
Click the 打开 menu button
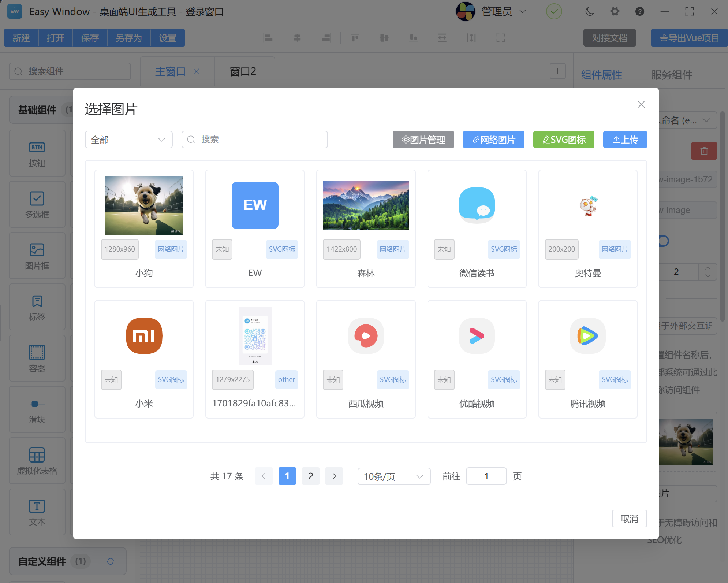point(55,38)
